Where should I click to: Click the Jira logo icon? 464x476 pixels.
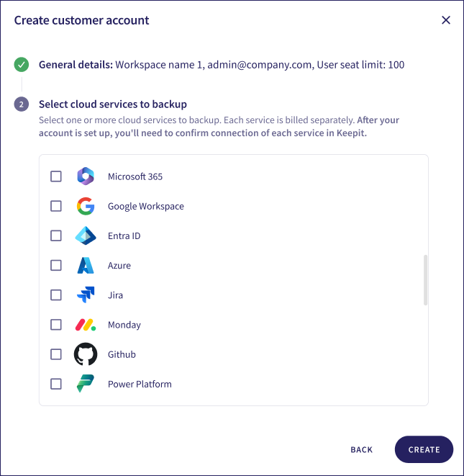[x=86, y=295]
